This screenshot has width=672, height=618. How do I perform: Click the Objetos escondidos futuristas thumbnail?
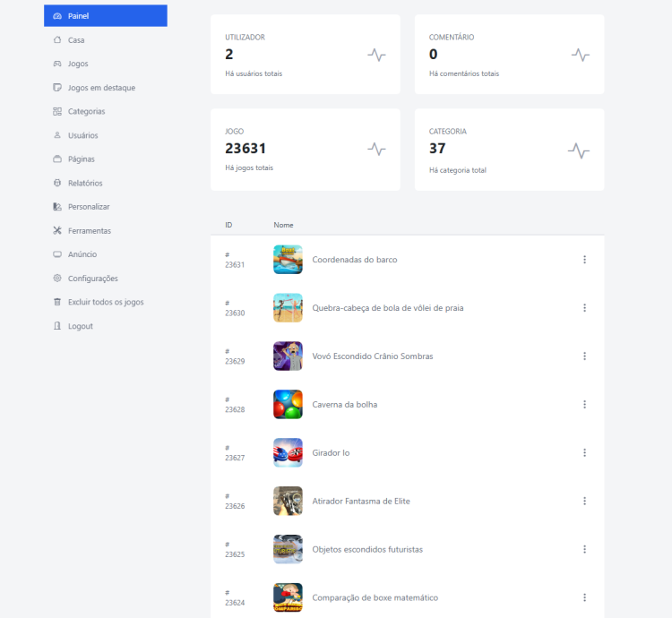(288, 549)
